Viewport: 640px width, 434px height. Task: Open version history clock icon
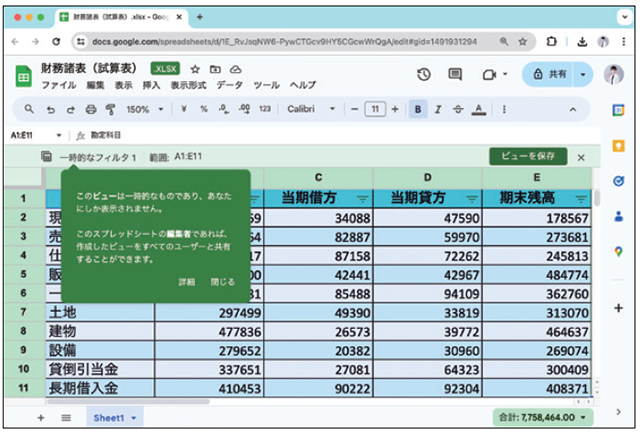click(424, 75)
